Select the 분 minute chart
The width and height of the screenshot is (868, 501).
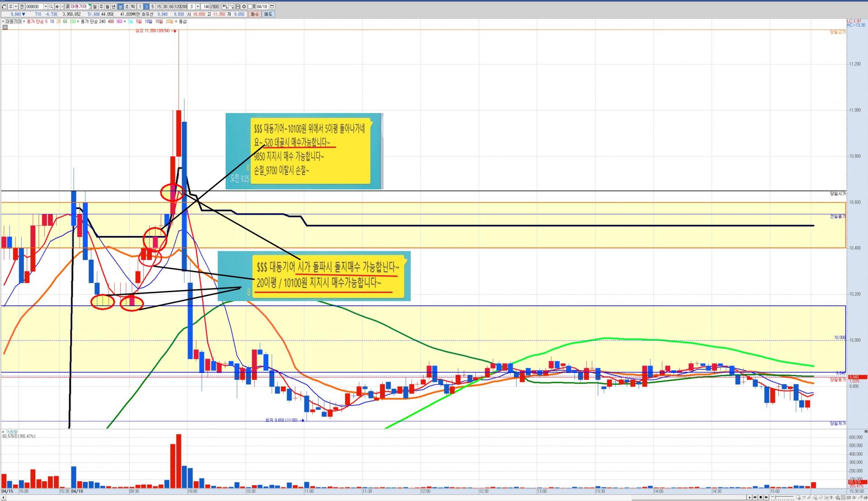(120, 7)
